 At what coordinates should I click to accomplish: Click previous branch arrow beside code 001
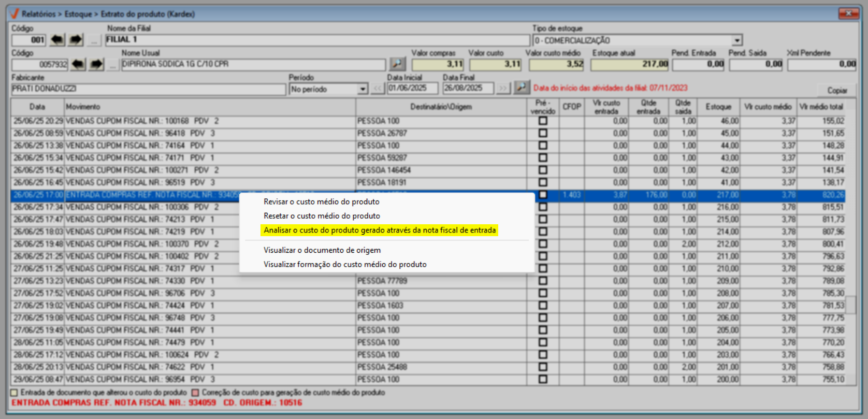tap(57, 40)
